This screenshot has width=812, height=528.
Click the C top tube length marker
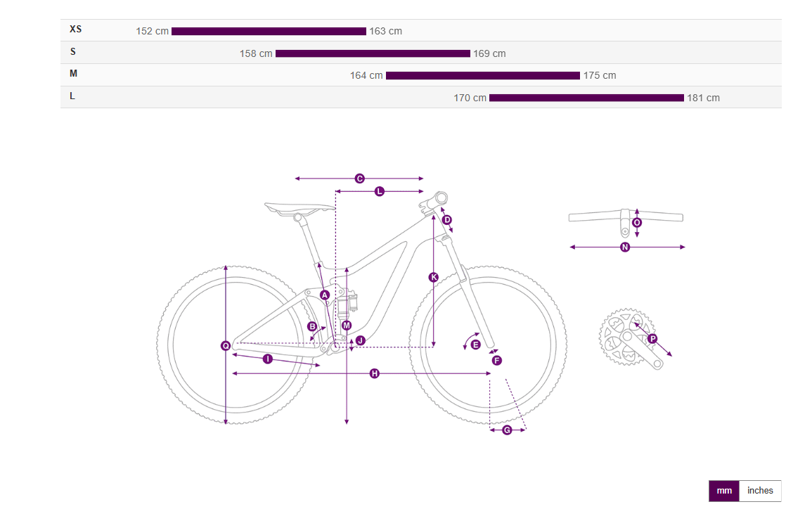click(x=359, y=179)
